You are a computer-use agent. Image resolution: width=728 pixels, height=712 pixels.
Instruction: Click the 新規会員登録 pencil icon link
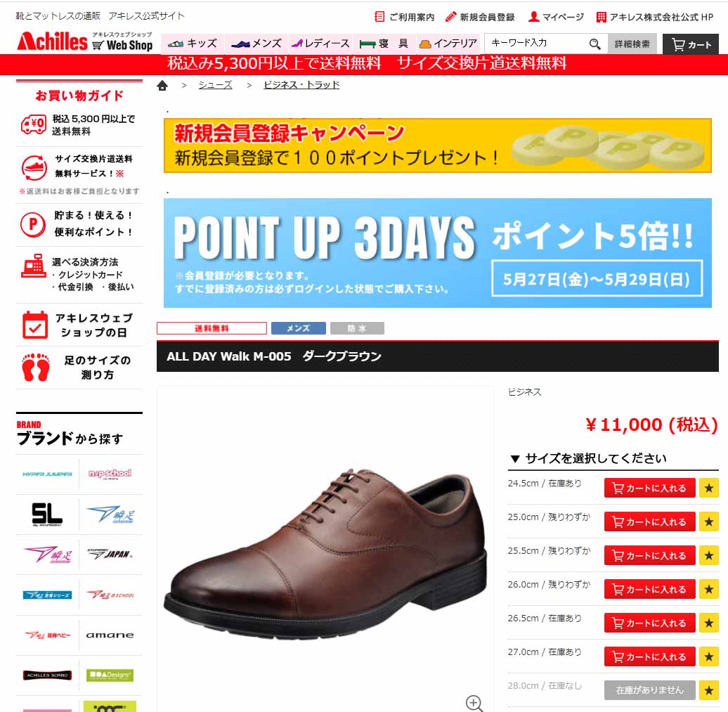click(x=480, y=17)
